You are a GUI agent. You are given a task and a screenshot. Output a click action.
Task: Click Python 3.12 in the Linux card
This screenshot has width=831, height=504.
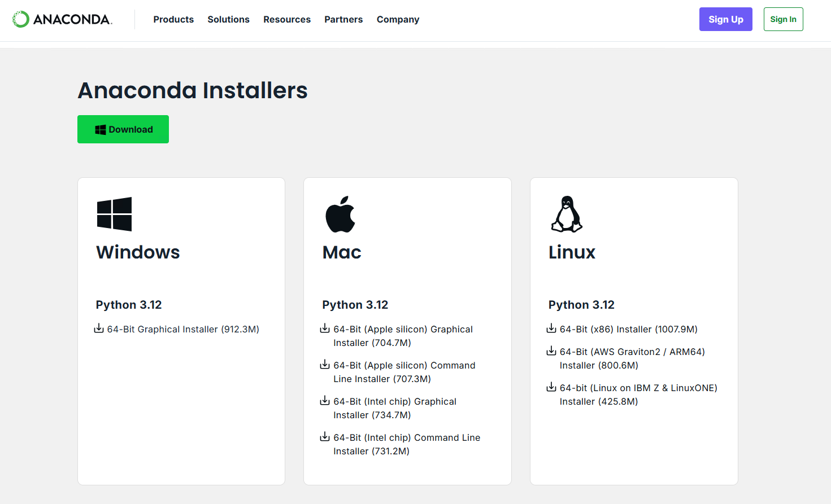[581, 305]
